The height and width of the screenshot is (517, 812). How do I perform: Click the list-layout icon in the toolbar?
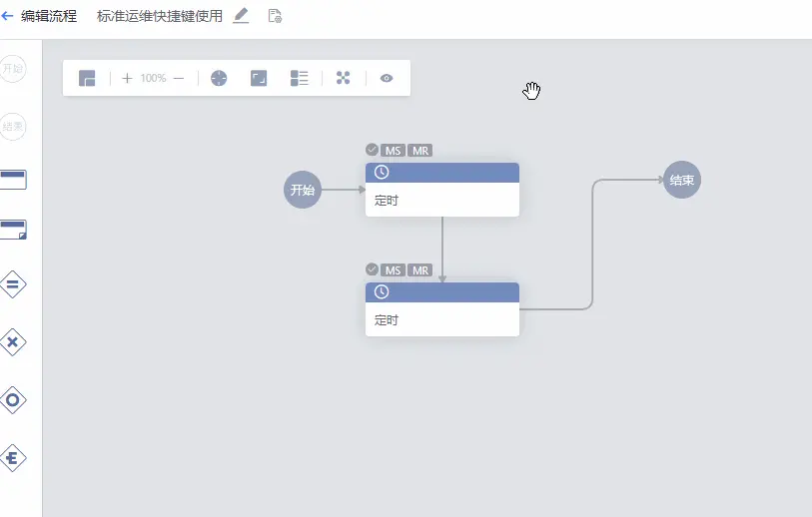click(x=300, y=78)
